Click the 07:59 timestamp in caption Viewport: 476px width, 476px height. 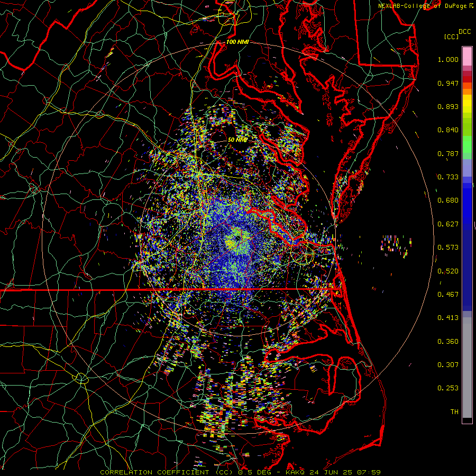click(x=369, y=472)
